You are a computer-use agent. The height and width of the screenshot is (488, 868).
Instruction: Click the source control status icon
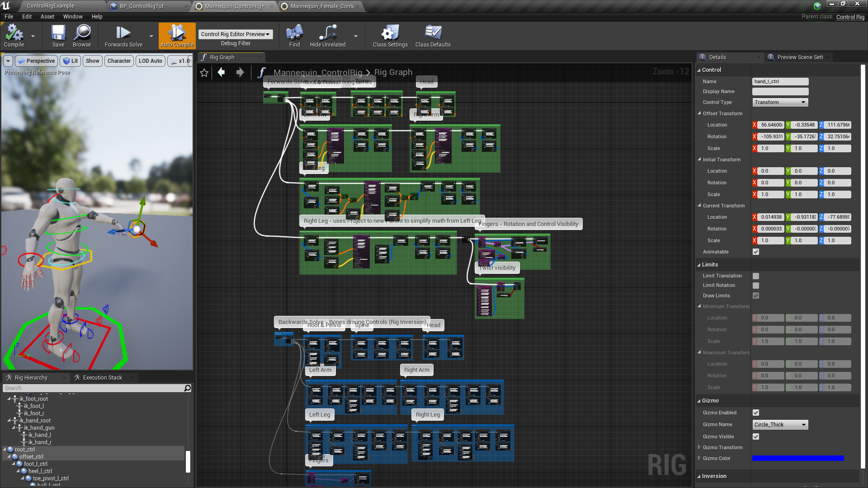pos(817,6)
